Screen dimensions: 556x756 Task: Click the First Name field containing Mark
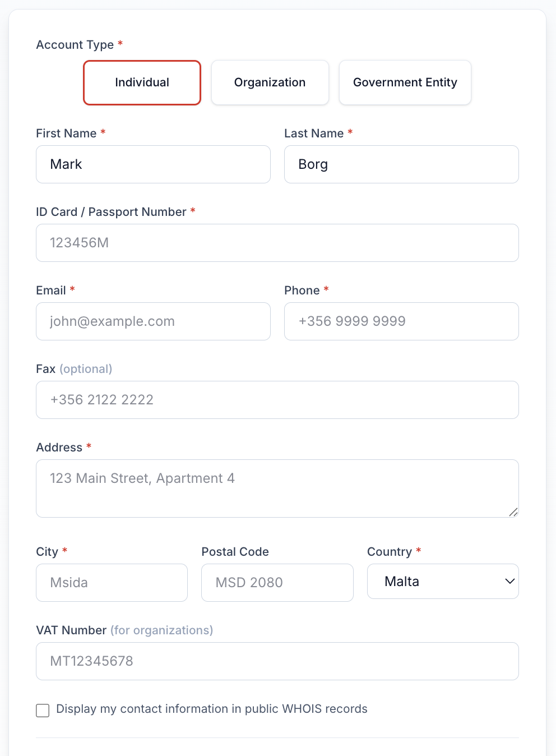coord(153,164)
